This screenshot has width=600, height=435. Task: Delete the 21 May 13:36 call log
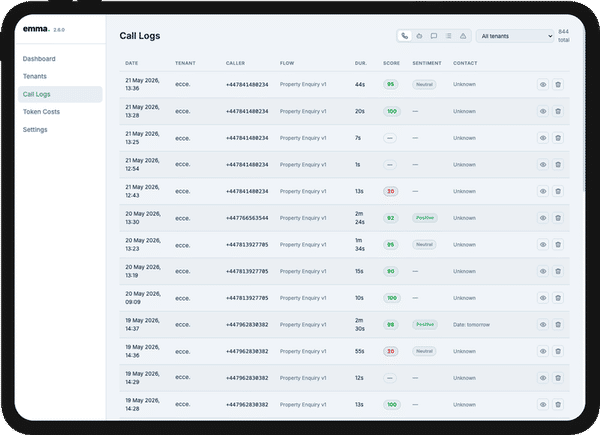[558, 85]
